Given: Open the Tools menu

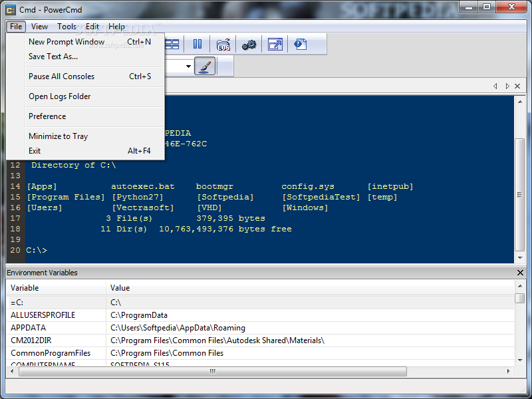Looking at the screenshot, I should pyautogui.click(x=66, y=27).
